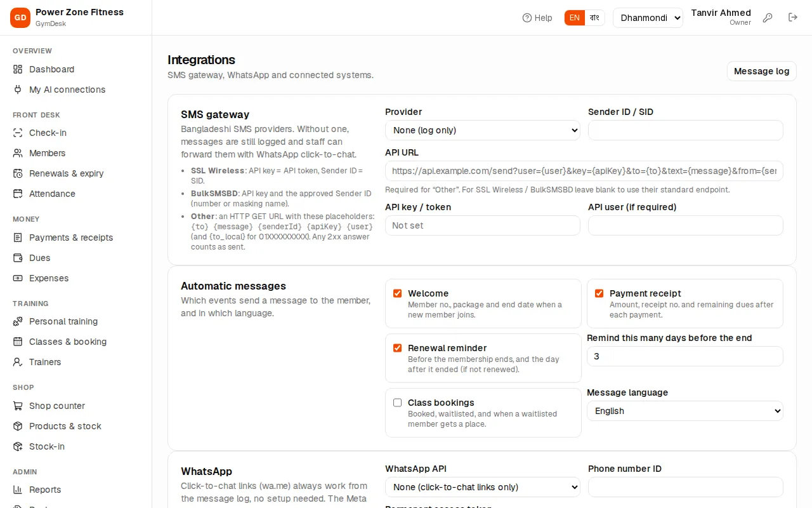Click the logout icon at top right
The height and width of the screenshot is (508, 812).
pos(793,18)
